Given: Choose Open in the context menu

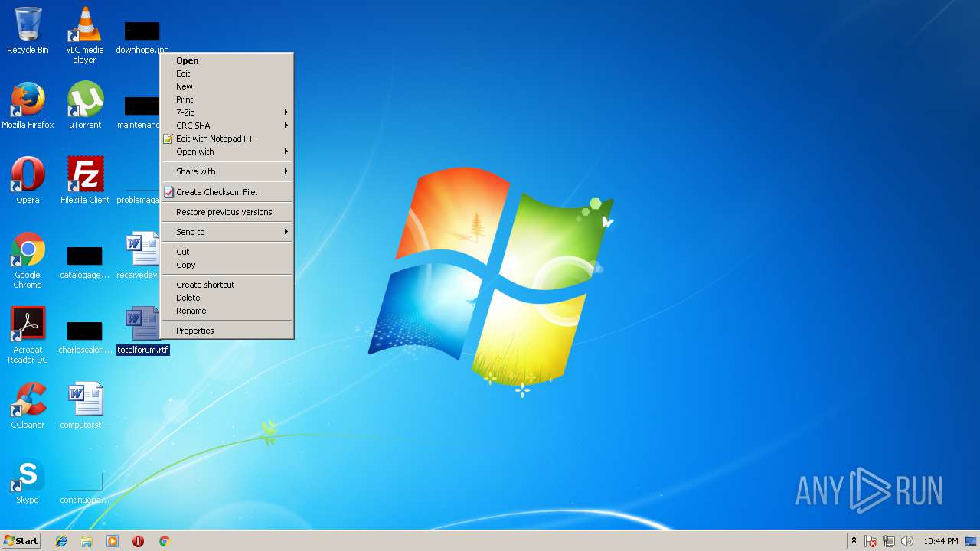Looking at the screenshot, I should 227,60.
